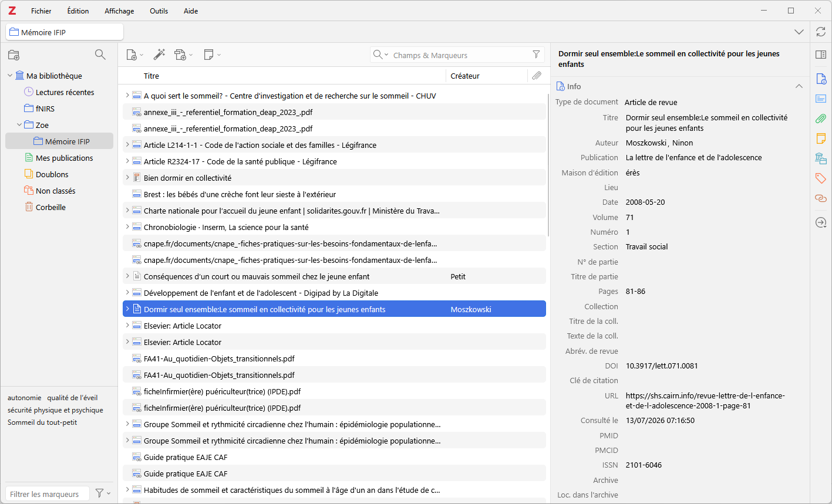Click the Add Item by Identifier wand

pos(159,55)
